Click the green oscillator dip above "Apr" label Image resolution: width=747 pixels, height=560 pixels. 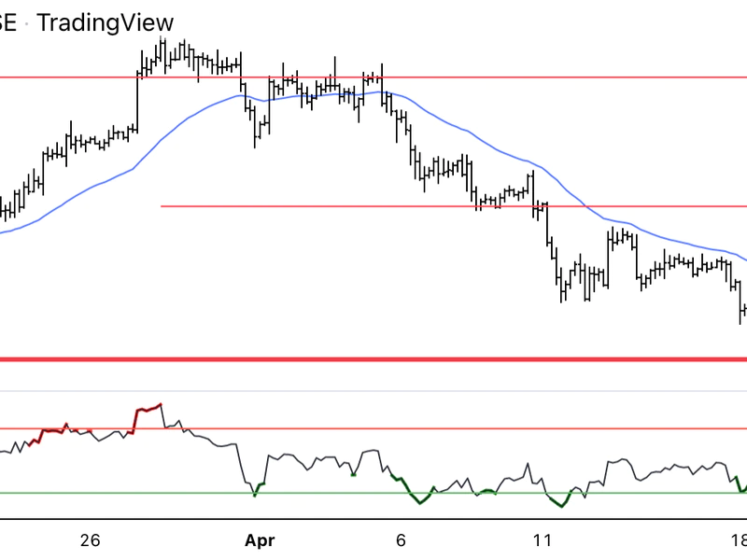click(x=254, y=491)
